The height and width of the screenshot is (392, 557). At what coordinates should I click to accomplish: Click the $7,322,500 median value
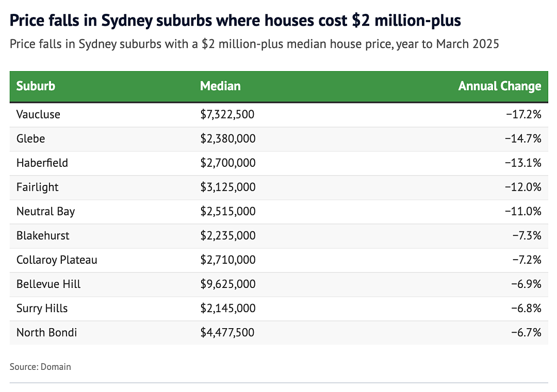click(x=227, y=114)
